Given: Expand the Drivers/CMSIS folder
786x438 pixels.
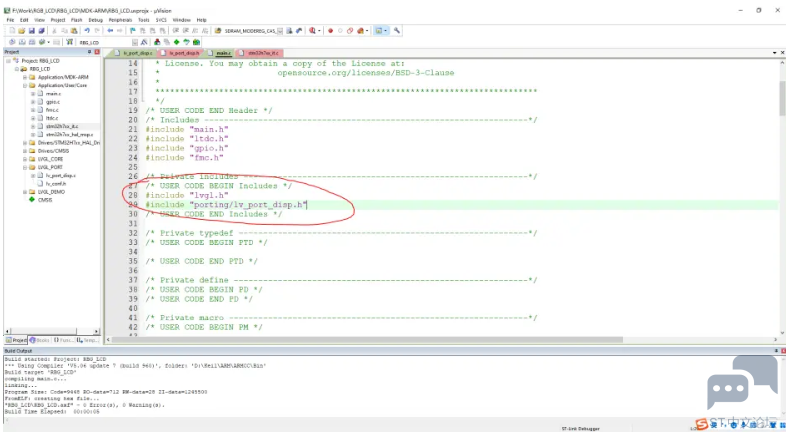Looking at the screenshot, I should tap(25, 151).
